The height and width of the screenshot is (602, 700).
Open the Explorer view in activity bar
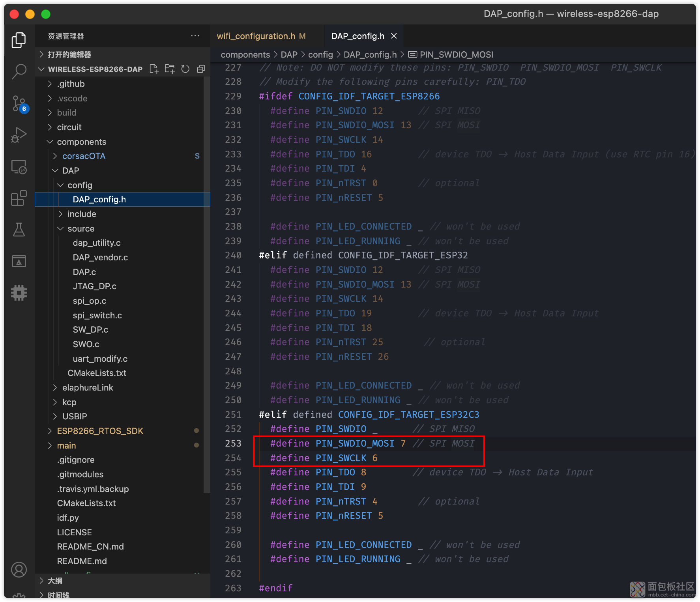coord(19,40)
